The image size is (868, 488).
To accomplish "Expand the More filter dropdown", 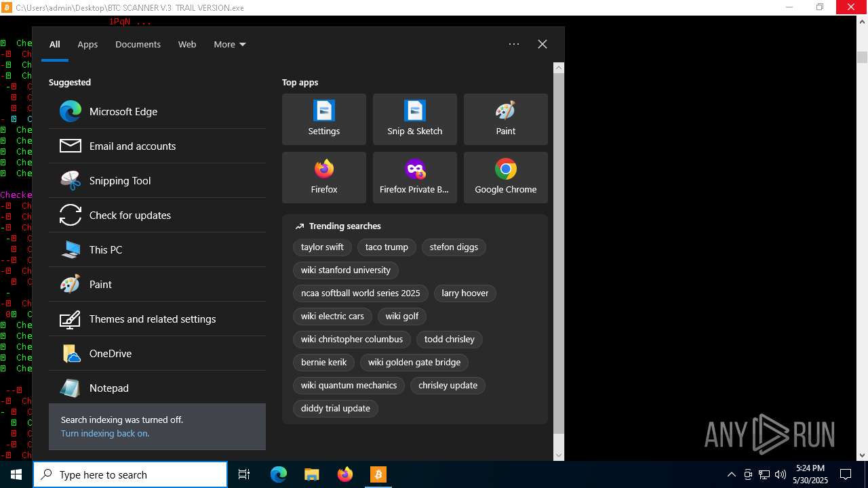I will tap(230, 45).
